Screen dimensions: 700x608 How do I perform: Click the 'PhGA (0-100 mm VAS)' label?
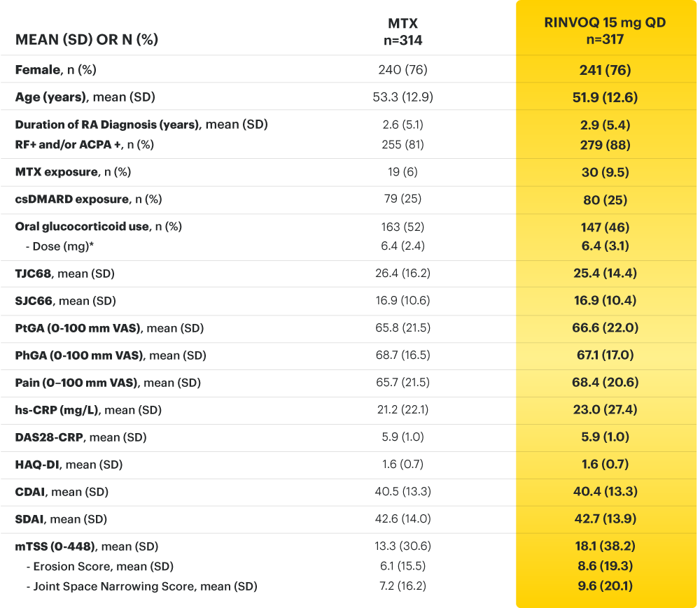point(80,355)
